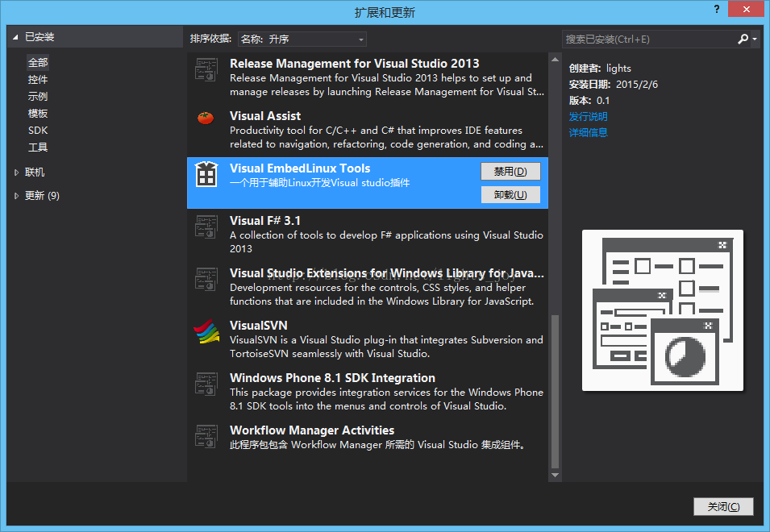Viewport: 770px width, 532px height.
Task: Select the Visual F# 3.1 title text
Action: pyautogui.click(x=265, y=221)
